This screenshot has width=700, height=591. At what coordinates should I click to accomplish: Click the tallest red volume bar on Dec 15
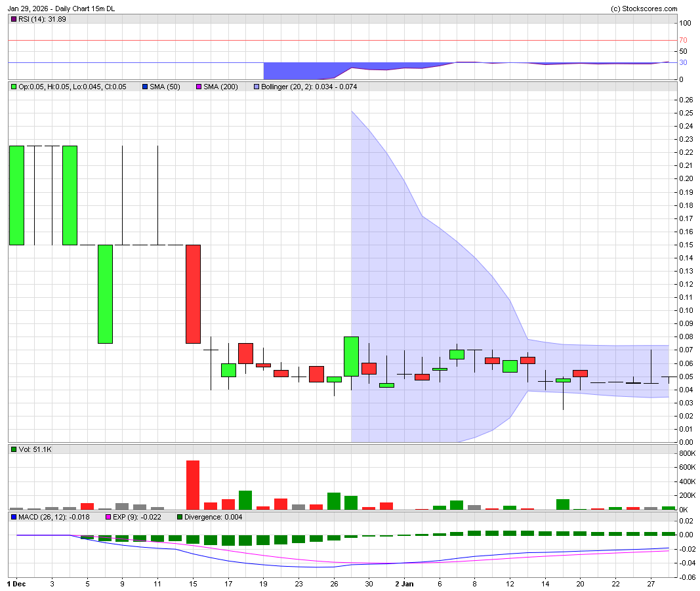point(193,485)
